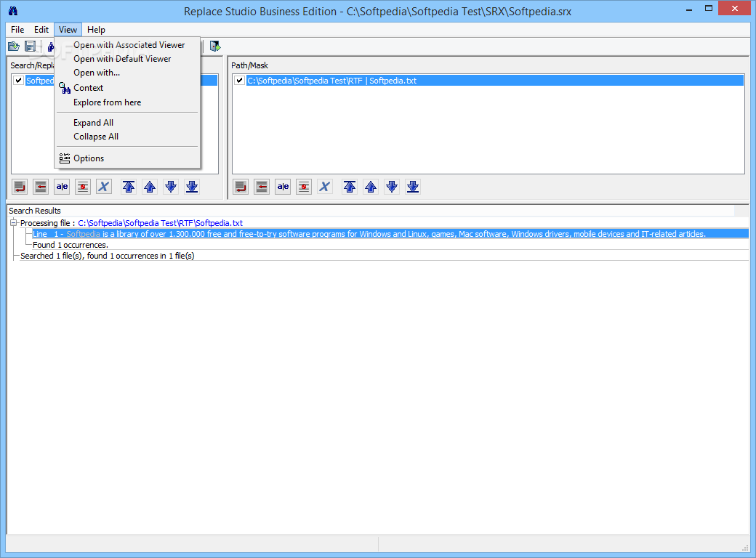Choose Explore from here
The image size is (756, 558).
[x=127, y=102]
